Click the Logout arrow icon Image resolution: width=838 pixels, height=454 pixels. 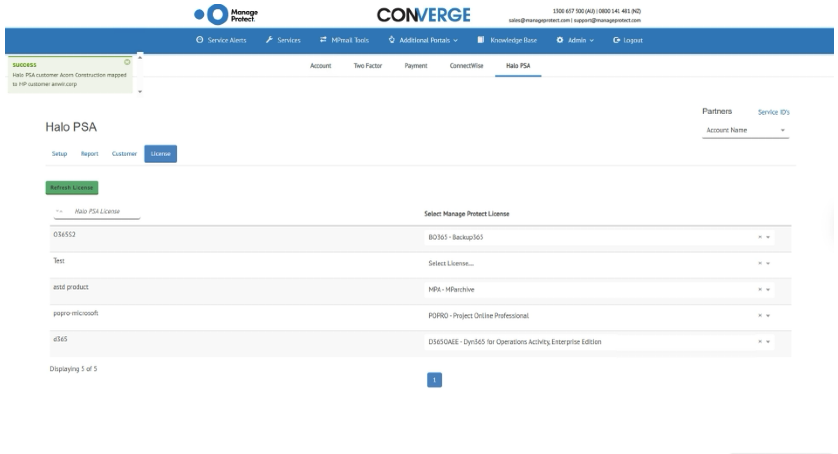pos(616,40)
